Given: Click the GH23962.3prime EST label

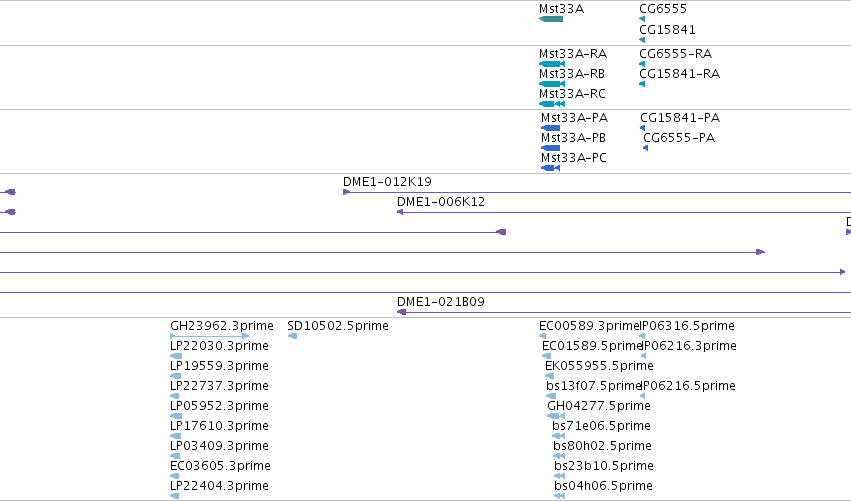Looking at the screenshot, I should tap(221, 326).
